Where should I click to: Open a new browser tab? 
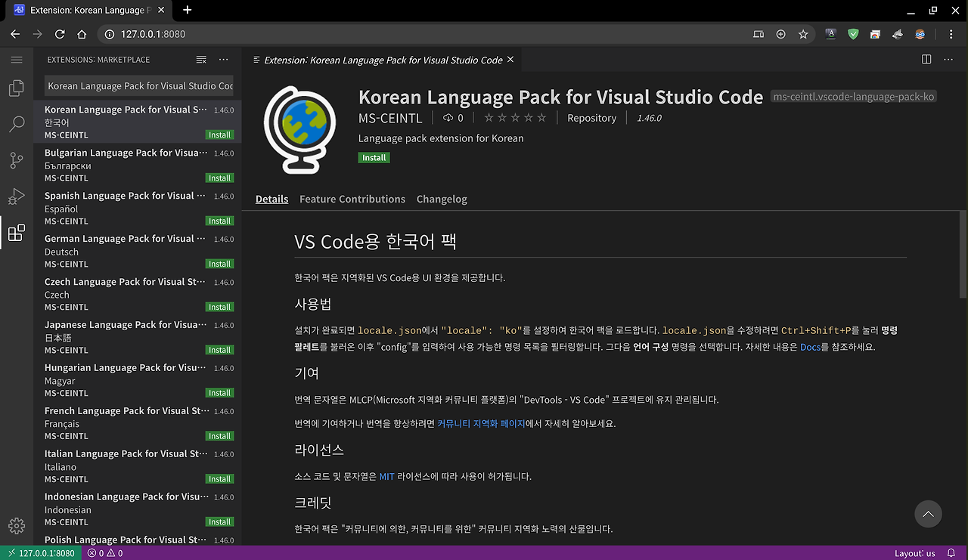tap(188, 10)
